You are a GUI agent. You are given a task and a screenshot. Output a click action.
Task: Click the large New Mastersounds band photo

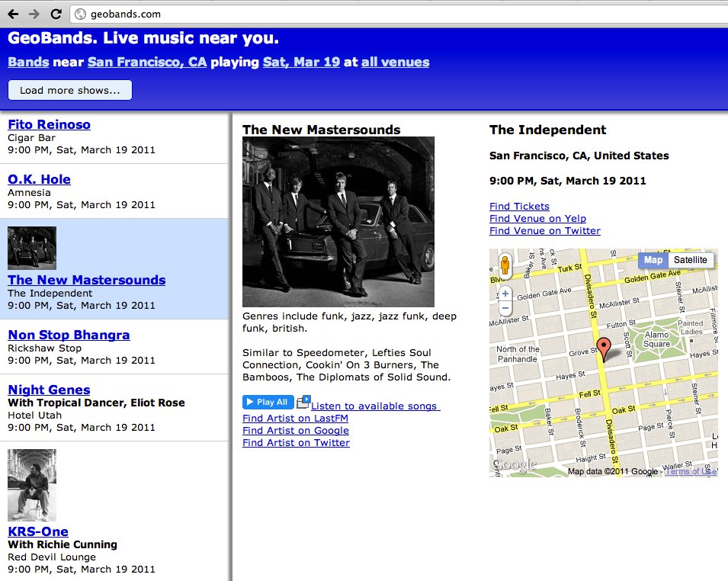[338, 222]
